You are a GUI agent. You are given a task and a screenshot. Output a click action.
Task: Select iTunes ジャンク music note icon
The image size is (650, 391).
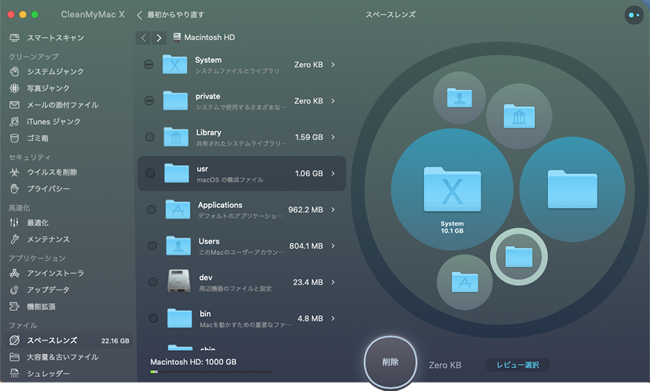coord(15,121)
